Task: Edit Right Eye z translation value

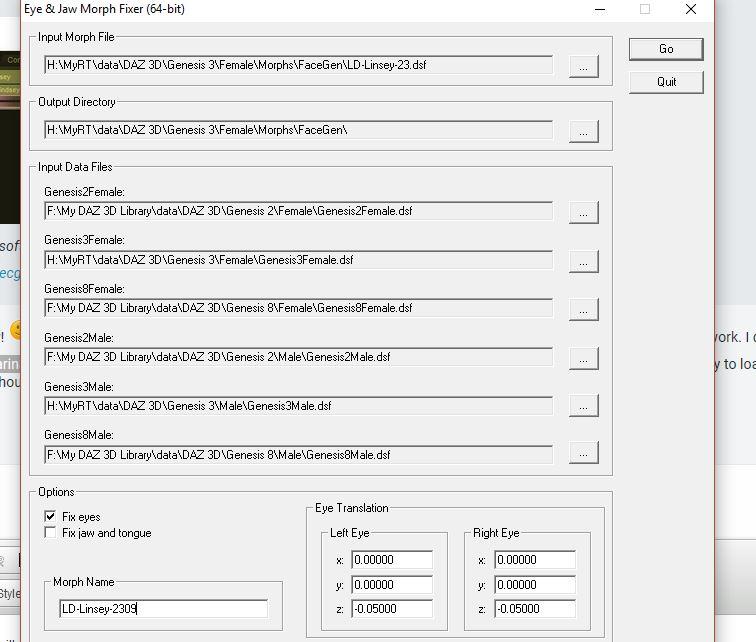Action: pos(535,609)
